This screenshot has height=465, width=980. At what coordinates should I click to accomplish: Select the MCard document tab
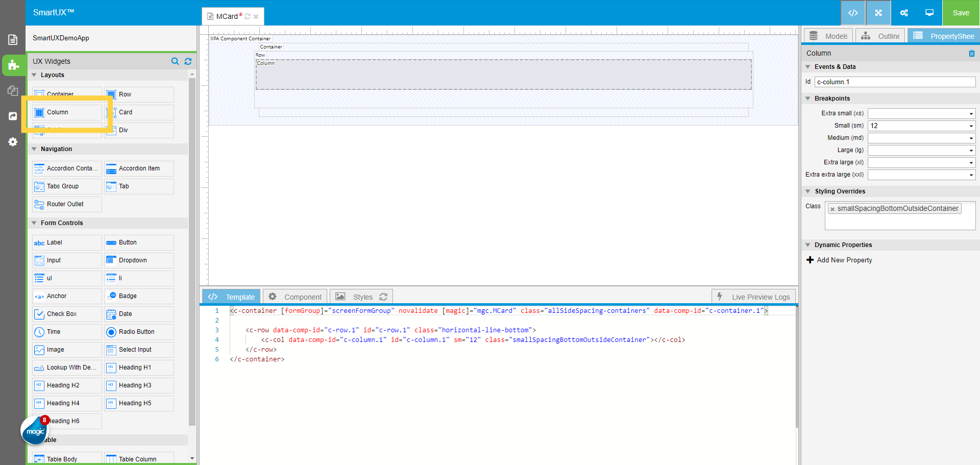pos(229,16)
